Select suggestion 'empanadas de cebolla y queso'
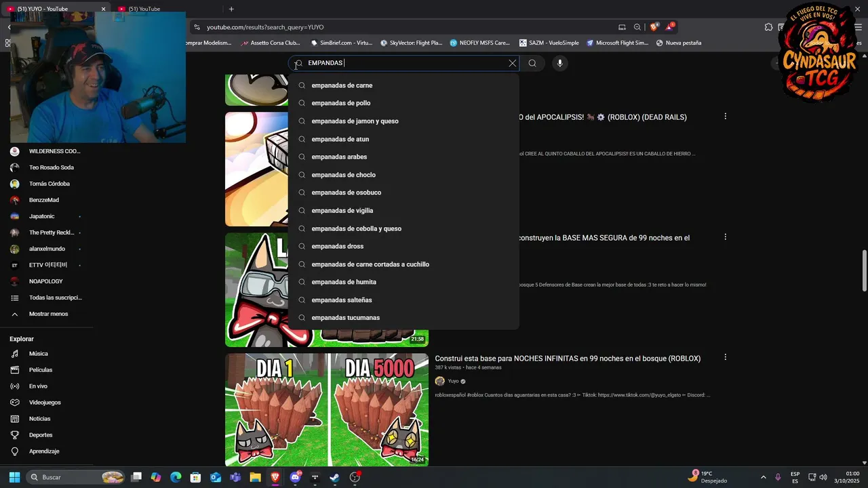 pyautogui.click(x=403, y=228)
